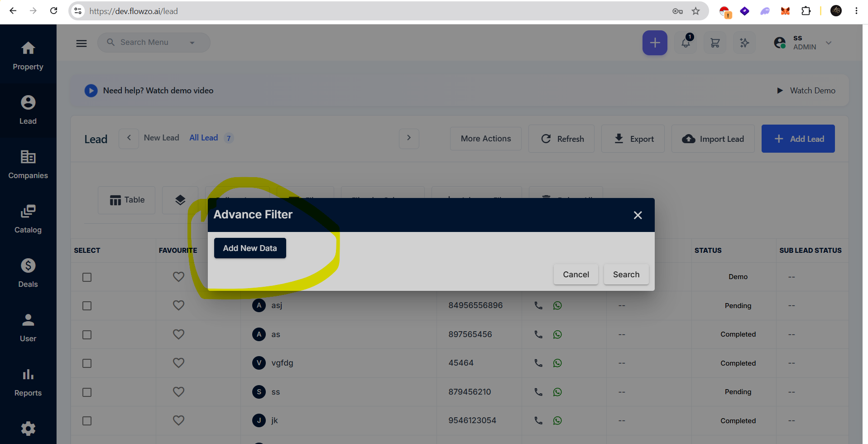
Task: Open WhatsApp for lead vgfdg
Action: coord(557,363)
